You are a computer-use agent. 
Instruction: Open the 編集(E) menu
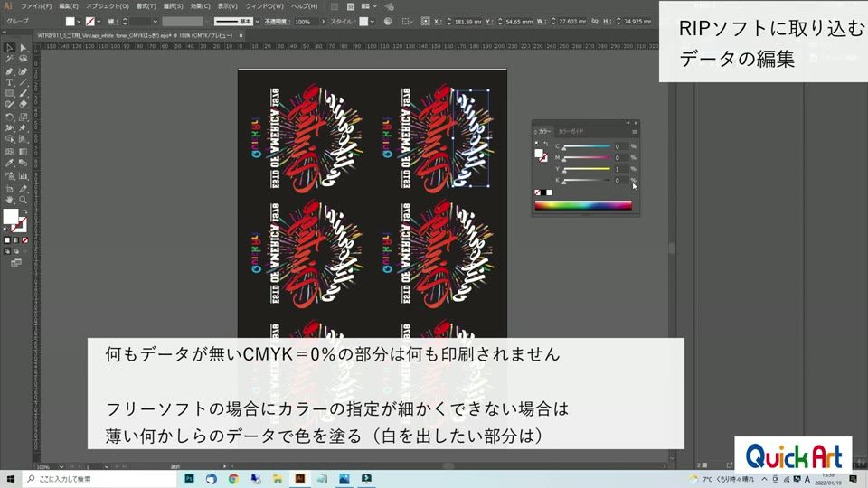click(x=69, y=6)
